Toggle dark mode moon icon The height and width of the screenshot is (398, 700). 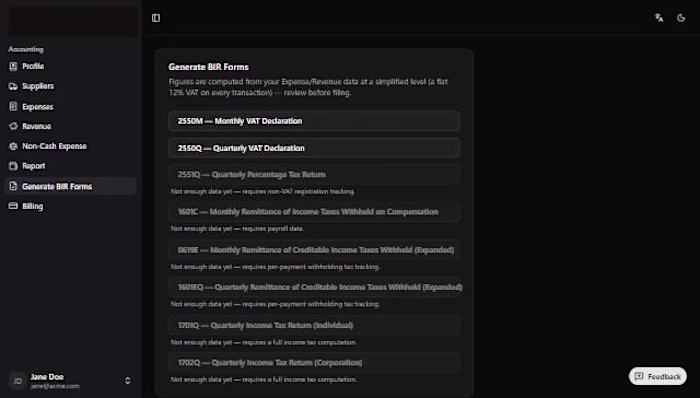(681, 18)
